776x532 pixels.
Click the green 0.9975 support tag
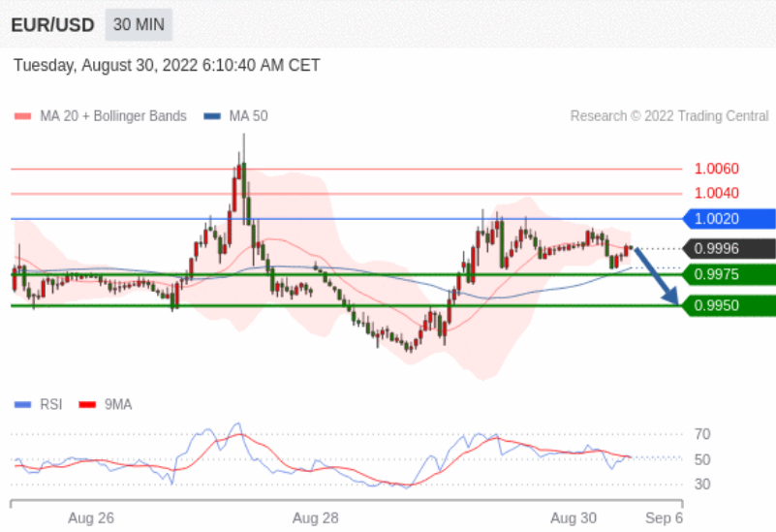(x=729, y=274)
